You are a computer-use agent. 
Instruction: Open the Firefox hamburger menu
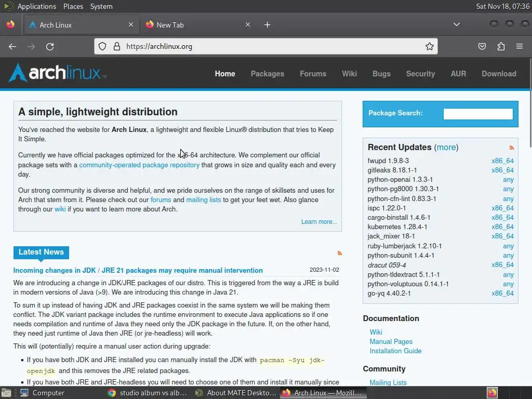520,46
